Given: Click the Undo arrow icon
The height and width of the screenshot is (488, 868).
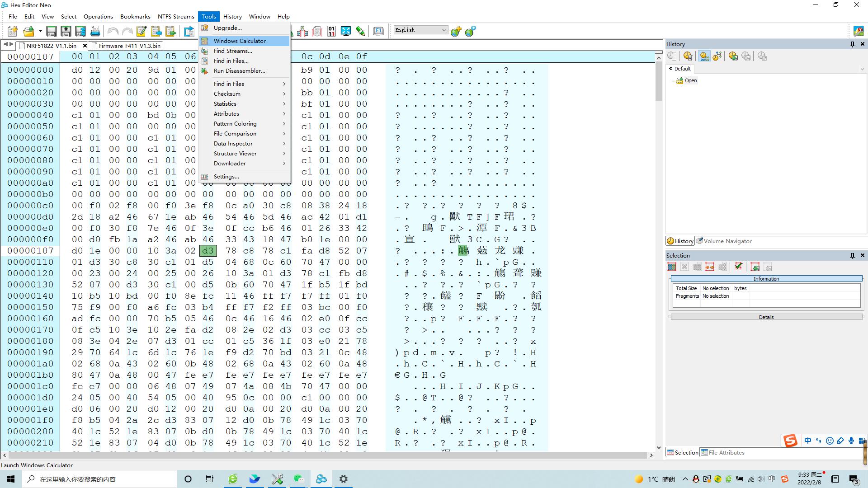Looking at the screenshot, I should click(113, 31).
